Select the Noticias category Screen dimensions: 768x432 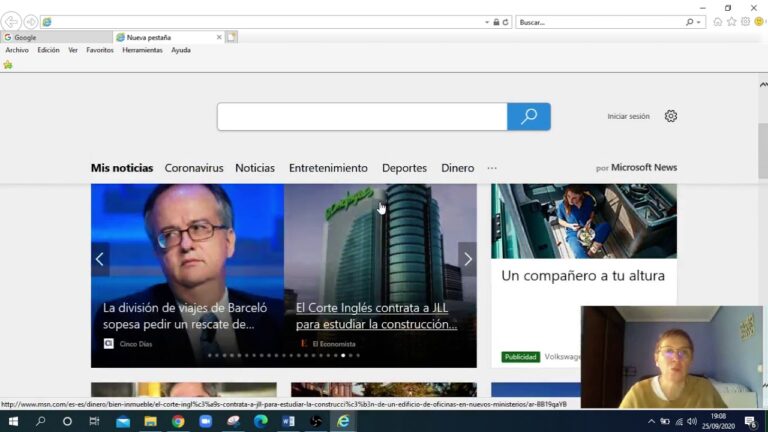click(x=255, y=168)
